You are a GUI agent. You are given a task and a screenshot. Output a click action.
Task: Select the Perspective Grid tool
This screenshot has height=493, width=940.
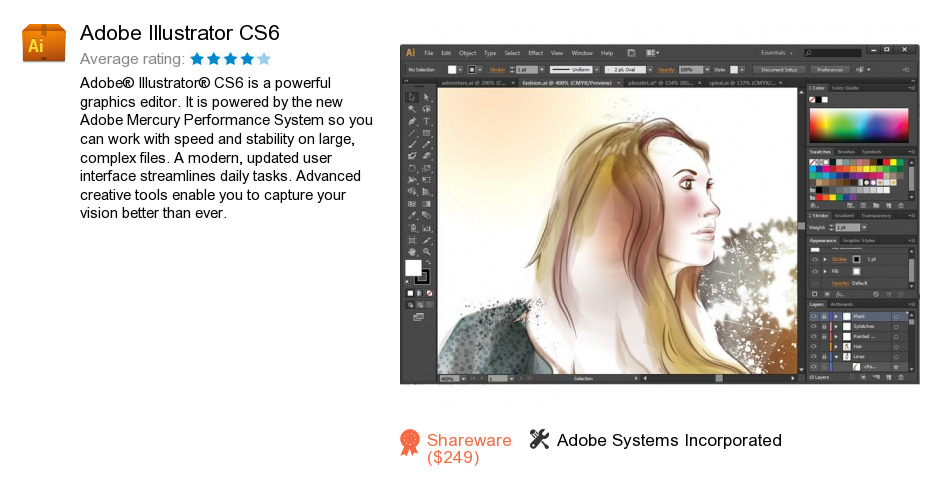click(427, 191)
